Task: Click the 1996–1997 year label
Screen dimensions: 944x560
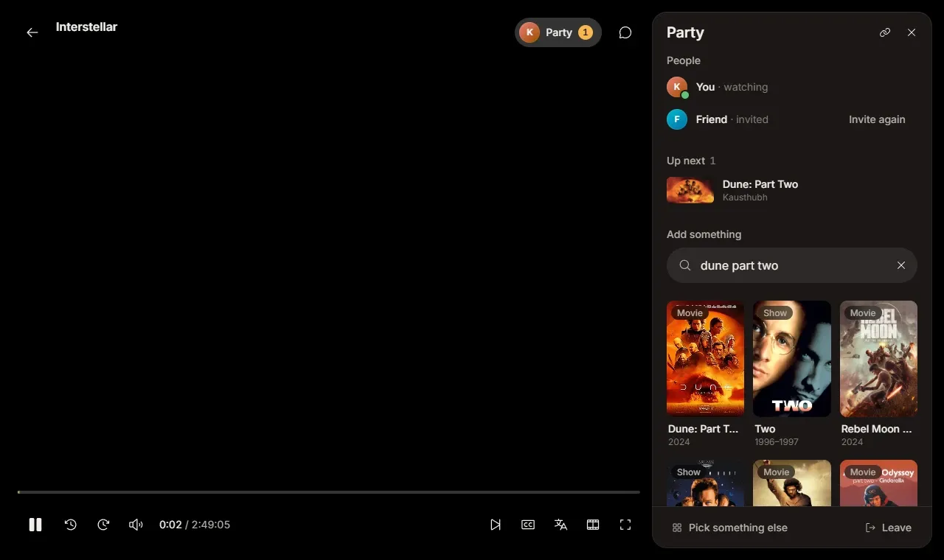Action: [777, 442]
